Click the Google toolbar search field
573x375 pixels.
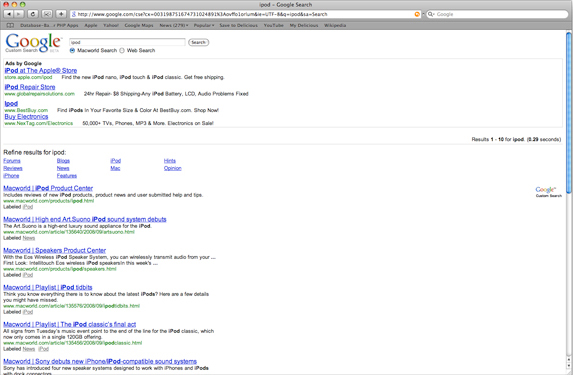497,14
